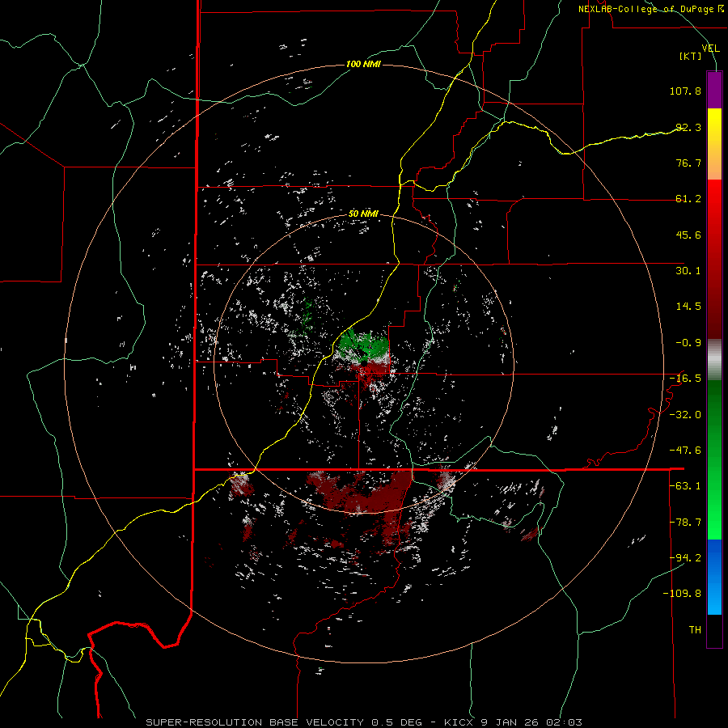Pick the blue color bar segment
This screenshot has width=728, height=728.
[x=714, y=577]
